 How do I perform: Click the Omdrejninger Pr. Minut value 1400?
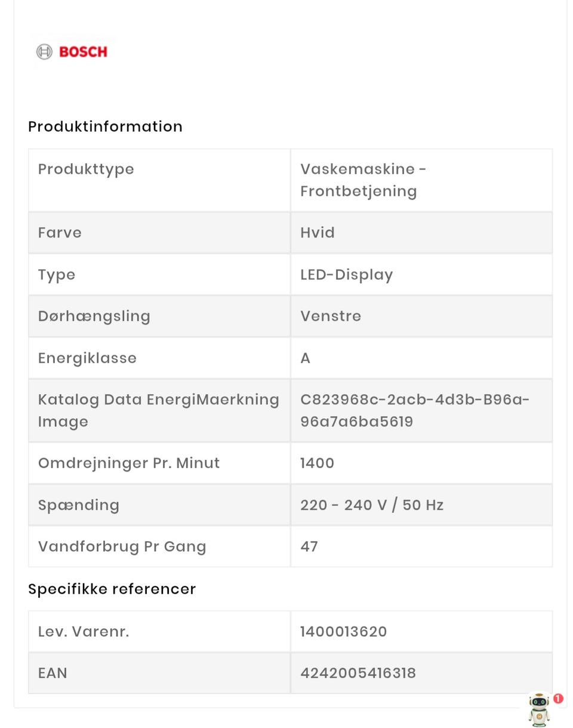click(318, 463)
